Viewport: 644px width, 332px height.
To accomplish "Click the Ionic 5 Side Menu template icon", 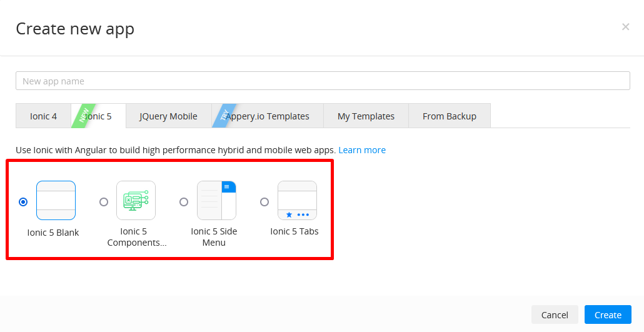I will pos(216,201).
